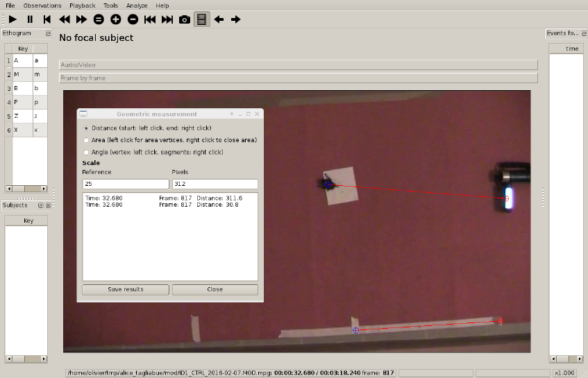Select ethogram row 2 with code M

pos(26,74)
